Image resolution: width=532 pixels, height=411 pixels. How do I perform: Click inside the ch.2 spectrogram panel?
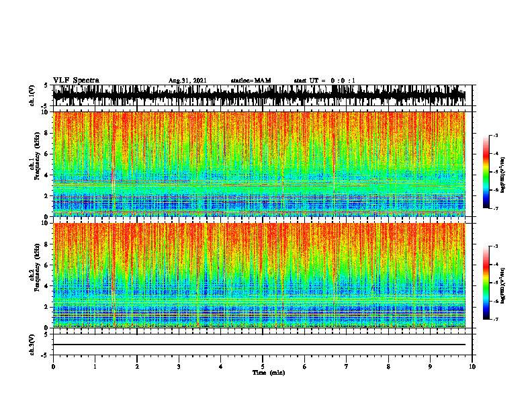tap(259, 275)
